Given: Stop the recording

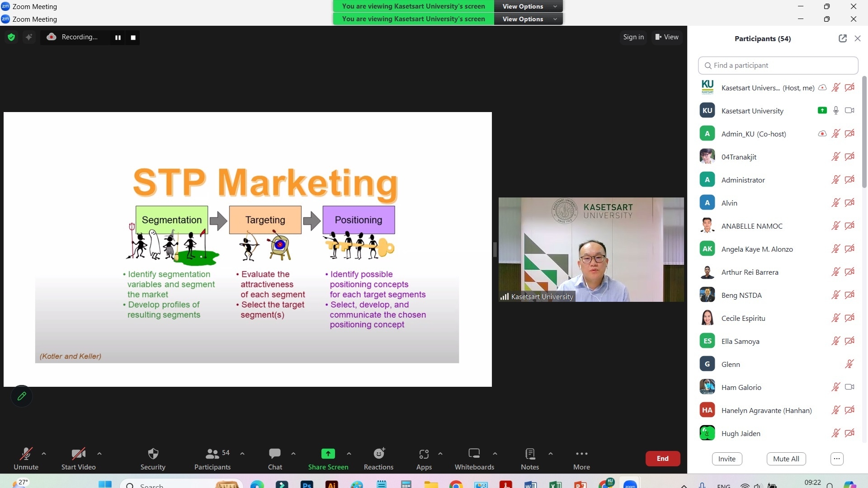Looking at the screenshot, I should point(133,38).
